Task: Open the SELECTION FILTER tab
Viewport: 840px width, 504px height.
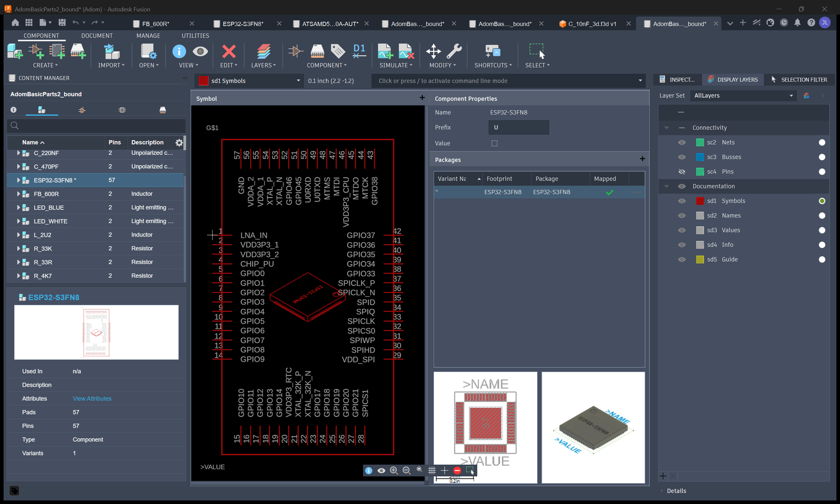Action: pos(799,80)
